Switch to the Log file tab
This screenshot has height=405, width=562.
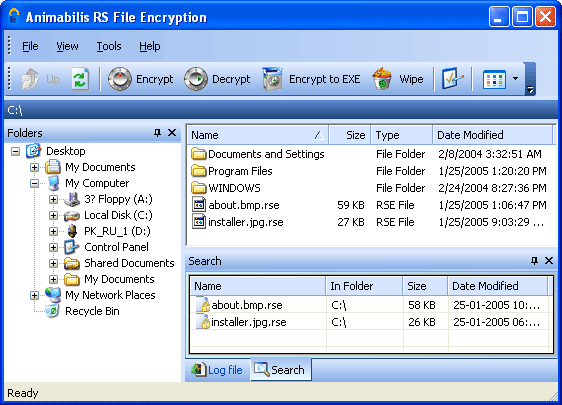[x=217, y=370]
